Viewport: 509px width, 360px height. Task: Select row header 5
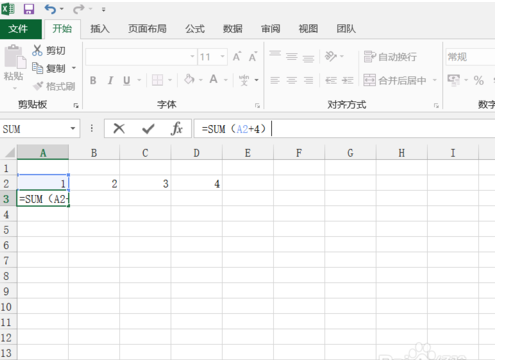(x=8, y=230)
